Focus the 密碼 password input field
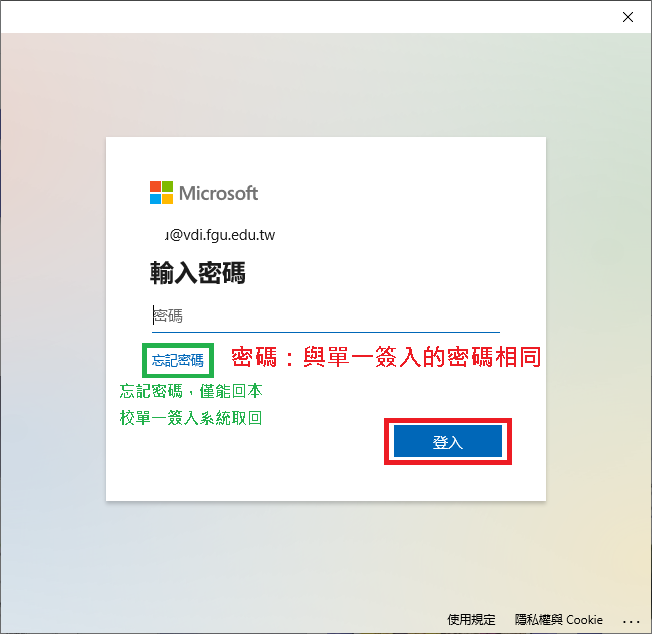This screenshot has width=652, height=634. pos(326,316)
